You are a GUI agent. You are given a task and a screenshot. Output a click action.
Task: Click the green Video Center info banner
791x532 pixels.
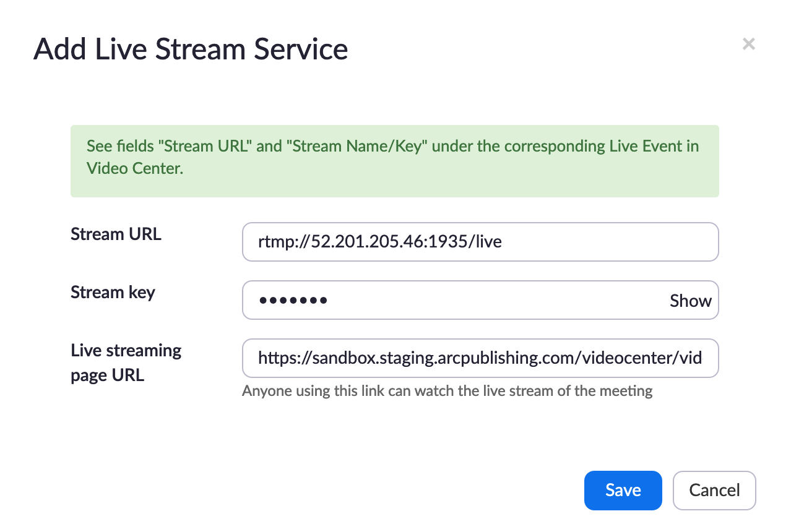click(x=394, y=161)
